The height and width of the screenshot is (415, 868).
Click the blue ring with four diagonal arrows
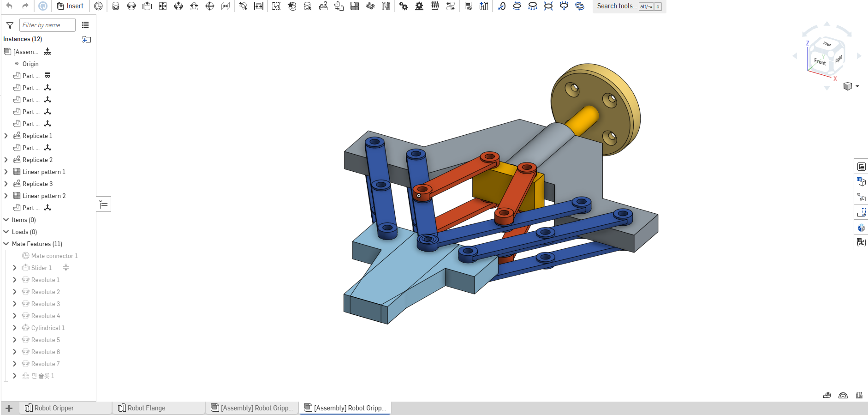click(548, 6)
